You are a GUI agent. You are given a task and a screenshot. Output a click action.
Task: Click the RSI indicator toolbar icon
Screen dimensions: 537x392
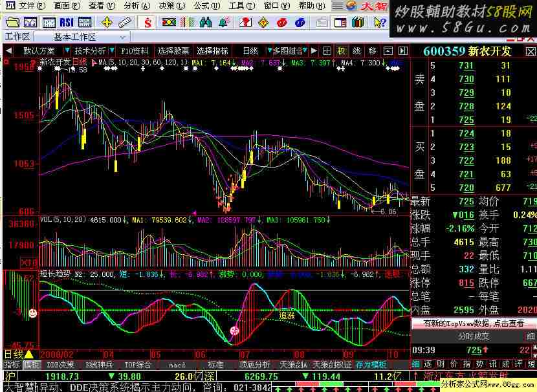click(x=66, y=23)
